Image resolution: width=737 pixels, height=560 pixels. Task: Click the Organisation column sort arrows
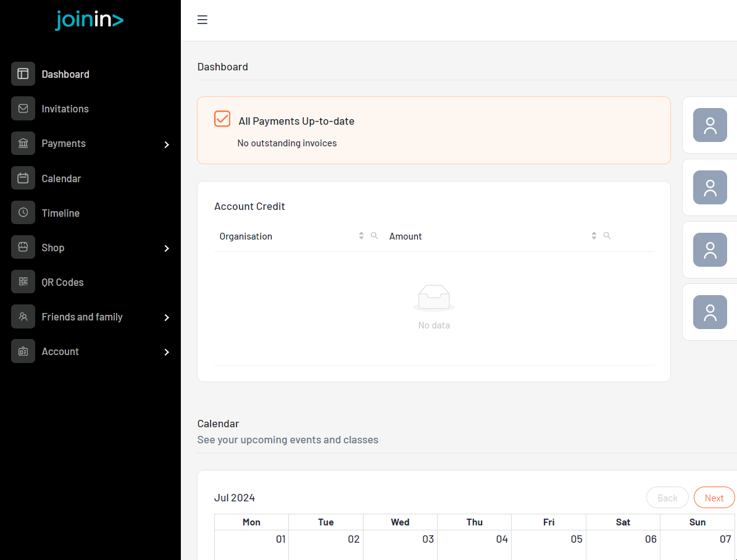point(361,235)
